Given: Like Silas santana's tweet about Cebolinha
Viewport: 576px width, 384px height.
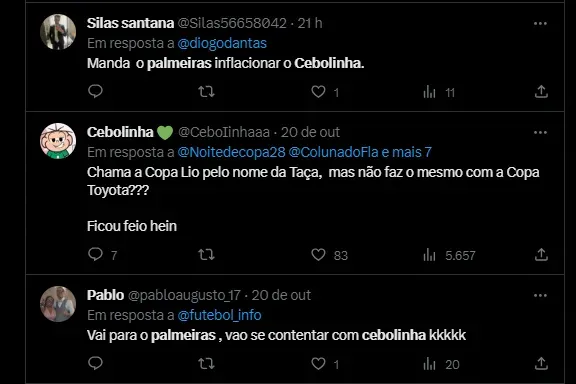Looking at the screenshot, I should (318, 91).
